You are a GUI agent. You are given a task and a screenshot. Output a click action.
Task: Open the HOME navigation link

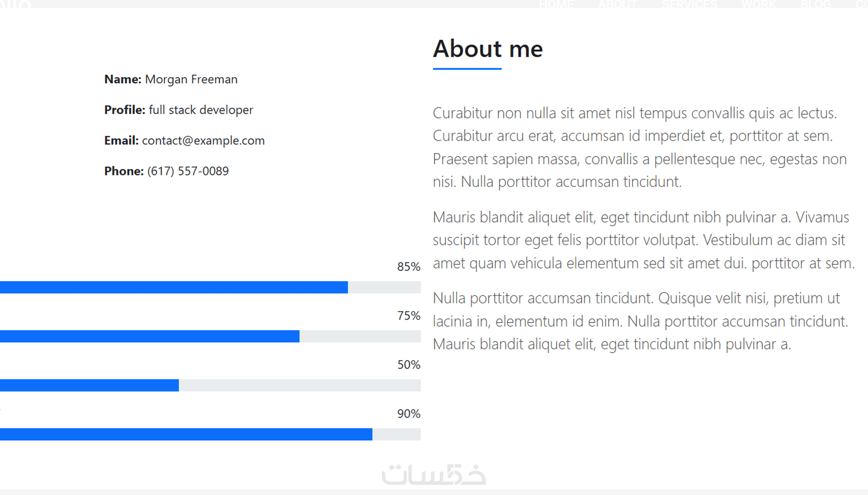[x=556, y=5]
